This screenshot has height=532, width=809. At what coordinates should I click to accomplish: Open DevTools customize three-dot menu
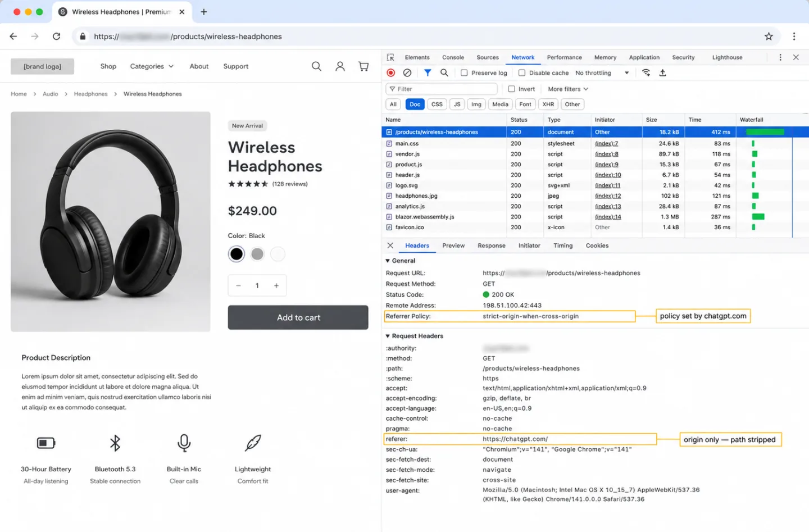(780, 57)
